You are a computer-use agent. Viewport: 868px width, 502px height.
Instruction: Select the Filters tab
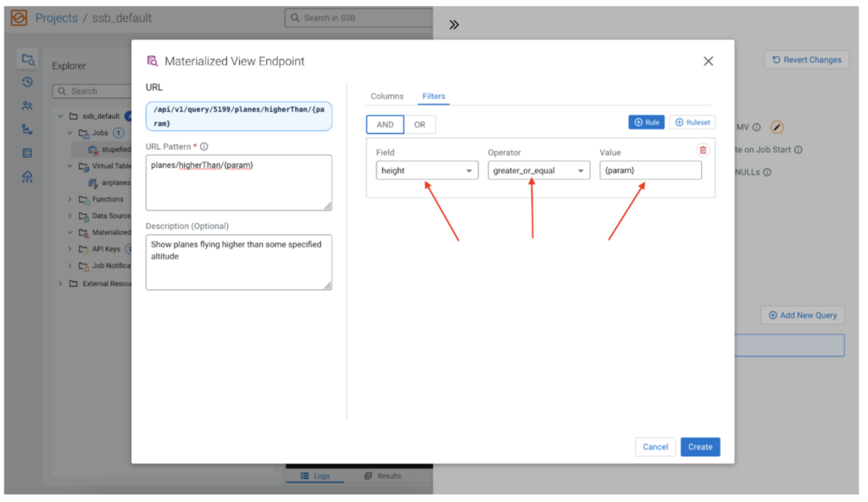pos(433,96)
